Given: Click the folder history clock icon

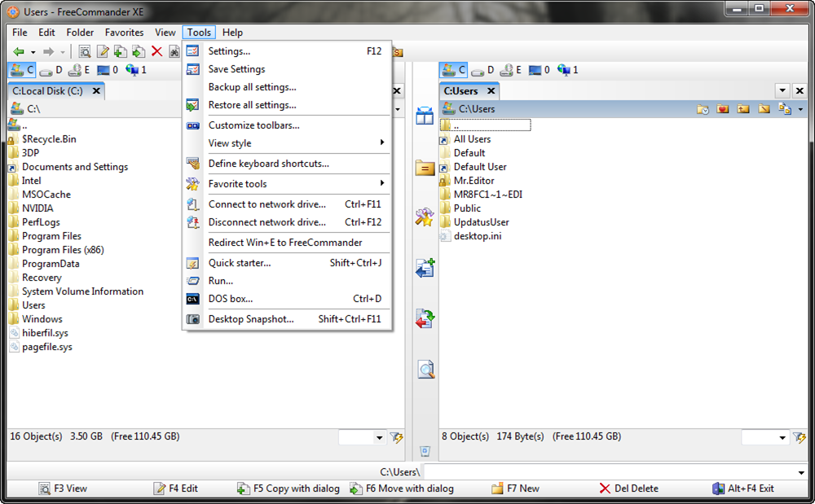Looking at the screenshot, I should (703, 109).
